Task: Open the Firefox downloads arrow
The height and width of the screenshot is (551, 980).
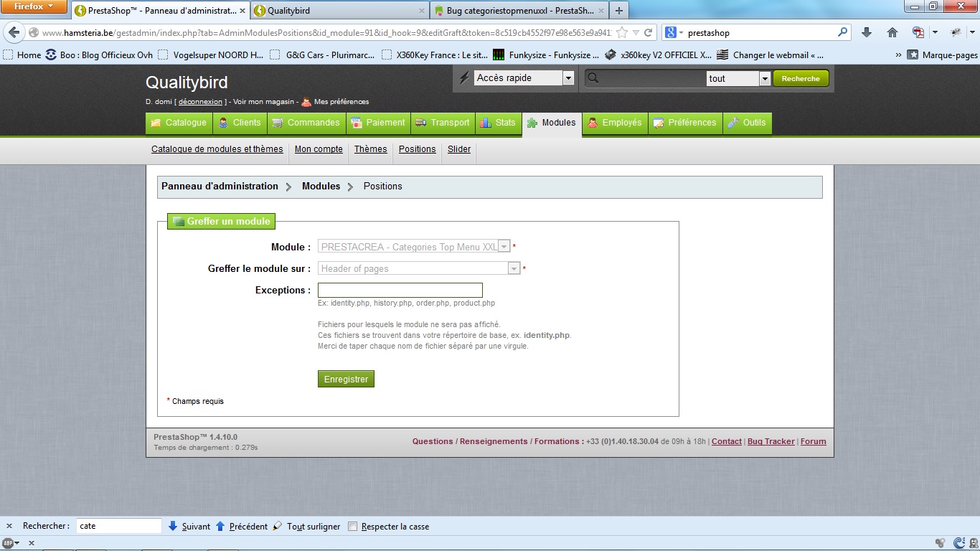Action: pos(867,32)
